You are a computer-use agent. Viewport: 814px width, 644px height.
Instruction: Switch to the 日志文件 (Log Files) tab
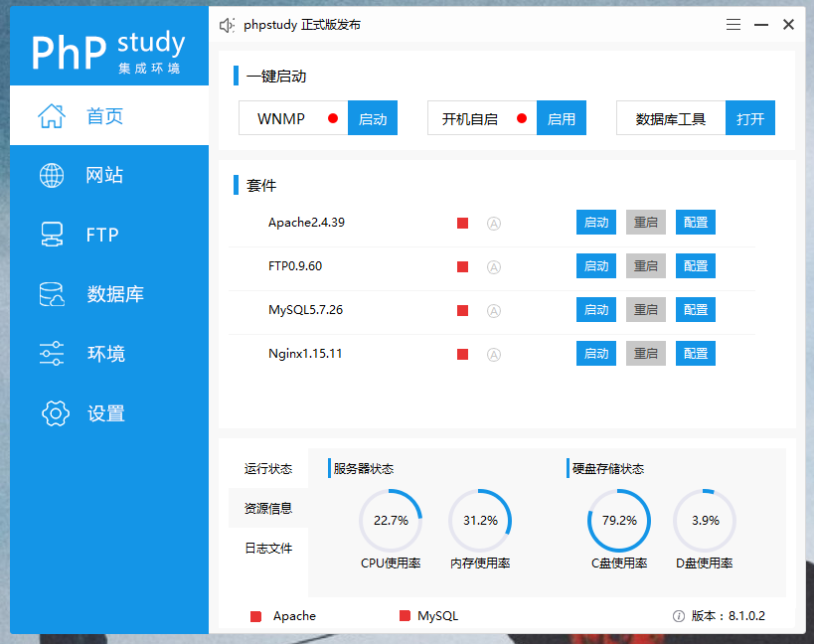[266, 548]
